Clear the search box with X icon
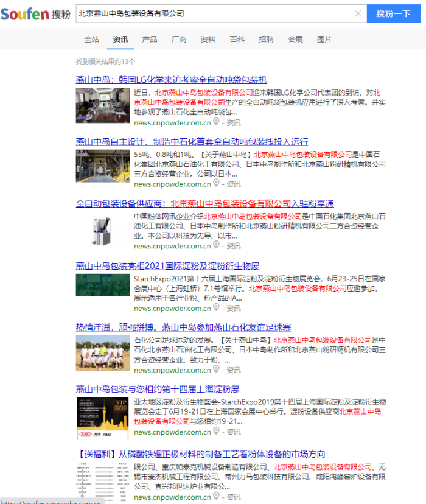This screenshot has width=426, height=504. tap(358, 13)
